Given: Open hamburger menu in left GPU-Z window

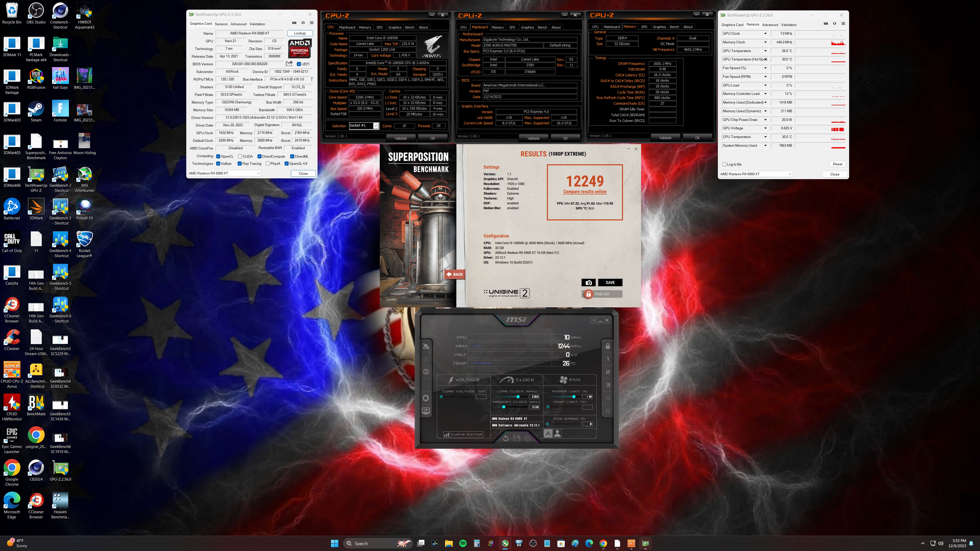Looking at the screenshot, I should [x=312, y=23].
